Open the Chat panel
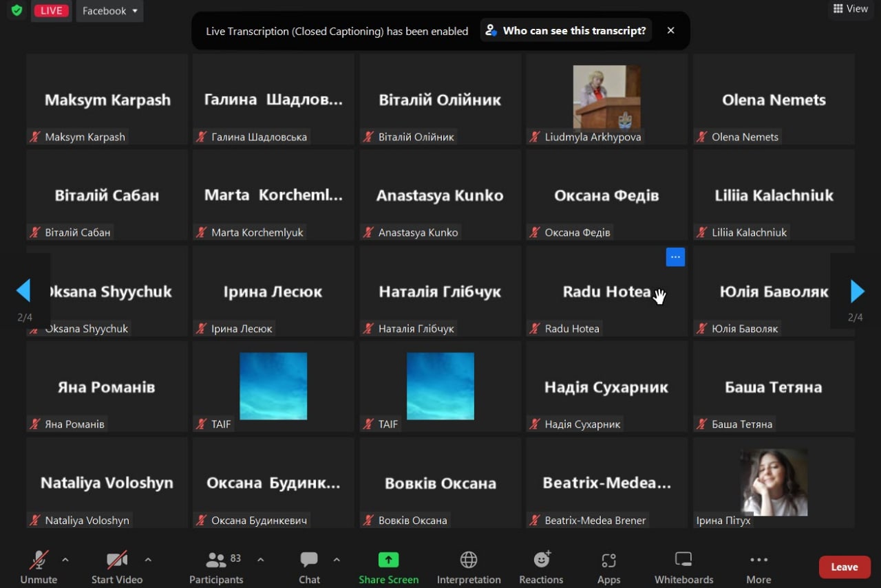This screenshot has width=881, height=588. 309,567
